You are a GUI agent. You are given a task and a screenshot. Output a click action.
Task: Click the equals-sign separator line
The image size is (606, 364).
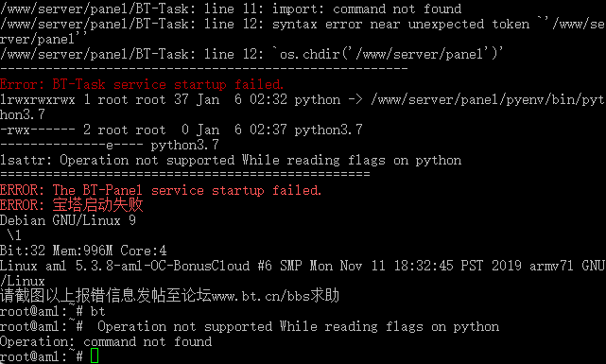[x=185, y=175]
